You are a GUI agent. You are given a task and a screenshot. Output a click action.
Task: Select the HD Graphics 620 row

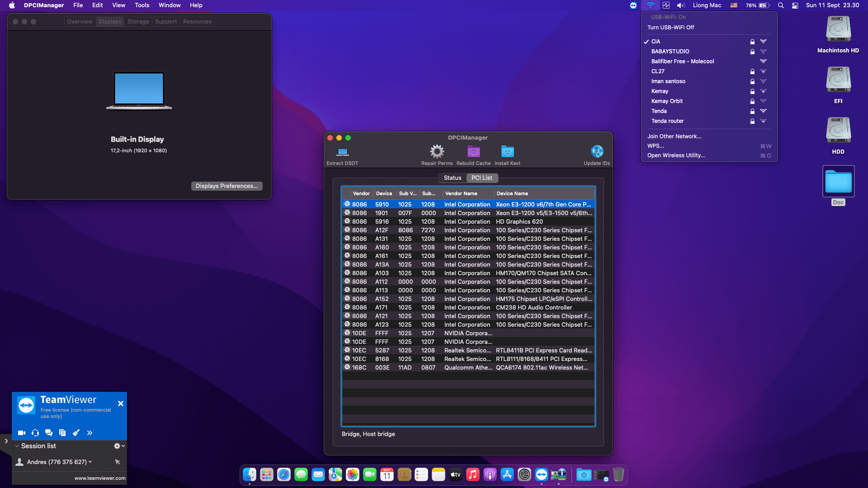coord(468,222)
